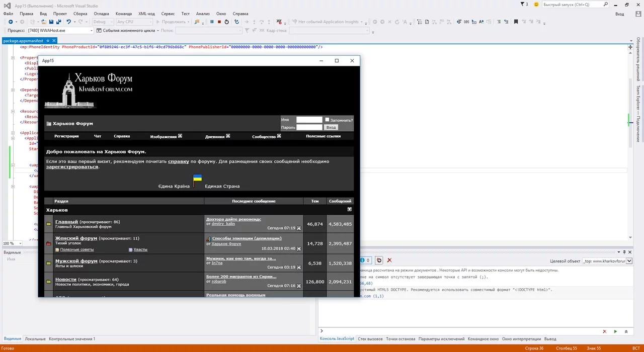The image size is (644, 352).
Task: Save all files from the toolbar
Action: [x=58, y=22]
